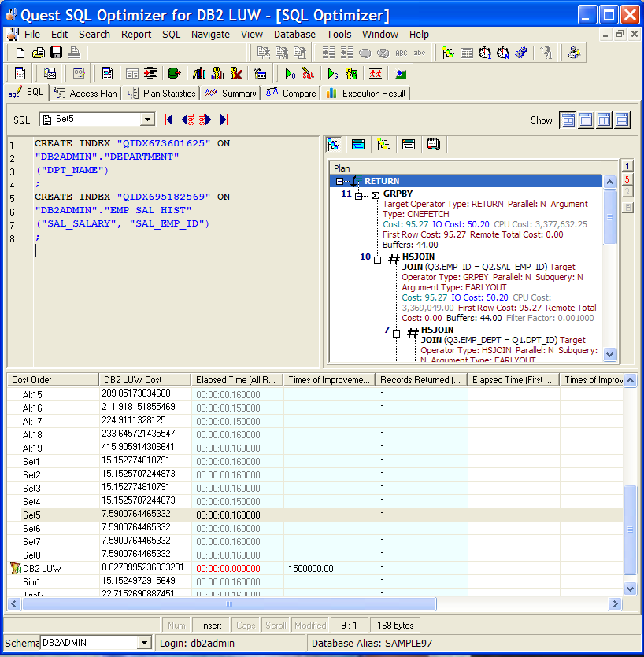Toggle the second Show layout button
Screen dimensions: 644x657
(586, 120)
